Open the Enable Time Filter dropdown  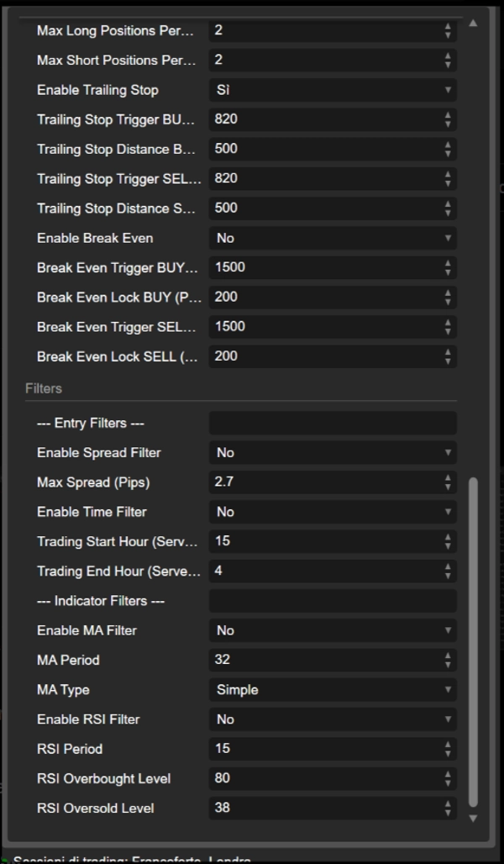332,511
